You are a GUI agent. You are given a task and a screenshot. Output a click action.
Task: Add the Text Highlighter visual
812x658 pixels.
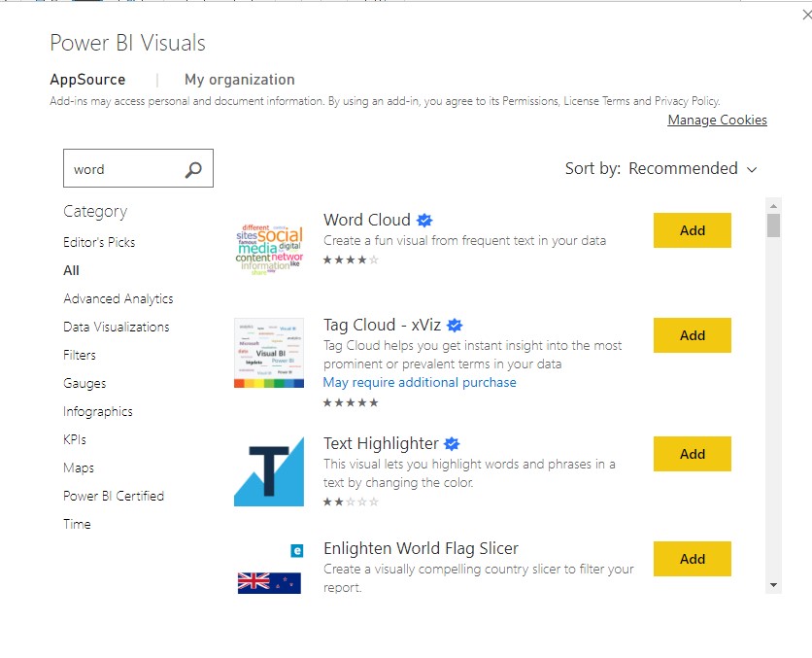coord(693,454)
